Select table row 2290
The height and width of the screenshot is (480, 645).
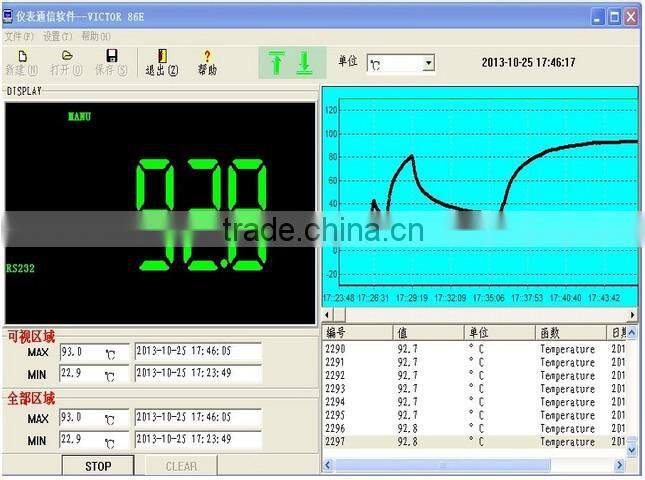(474, 349)
